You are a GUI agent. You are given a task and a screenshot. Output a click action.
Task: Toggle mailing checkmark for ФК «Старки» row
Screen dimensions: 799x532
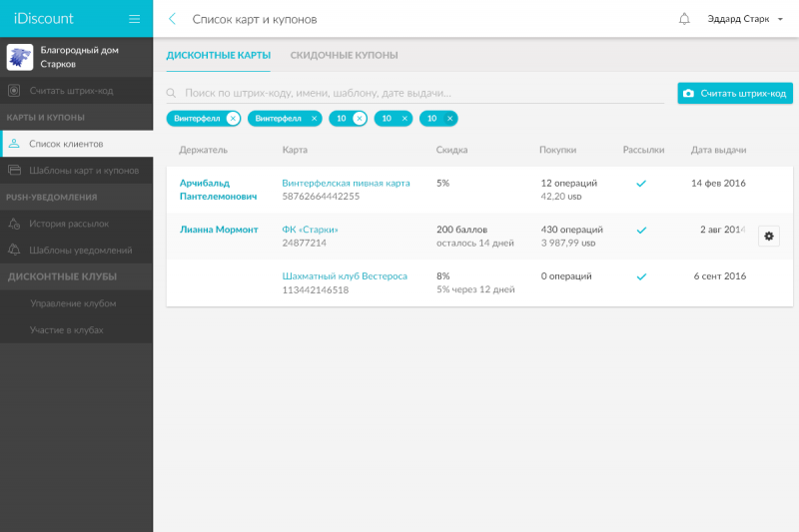[x=641, y=230]
